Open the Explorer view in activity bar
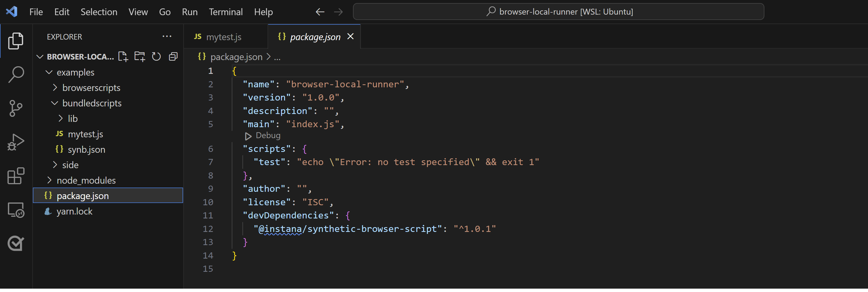Screen dimensions: 868x292 16,41
